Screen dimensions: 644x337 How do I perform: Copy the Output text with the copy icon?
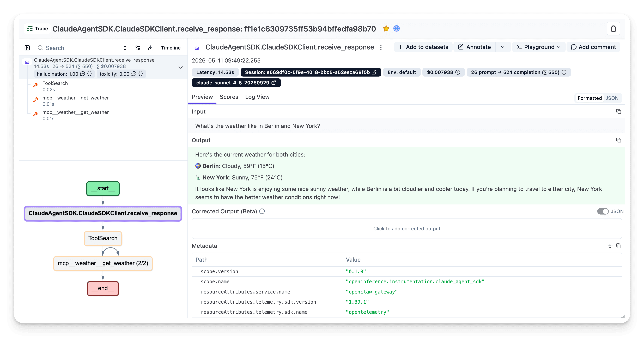click(x=618, y=140)
